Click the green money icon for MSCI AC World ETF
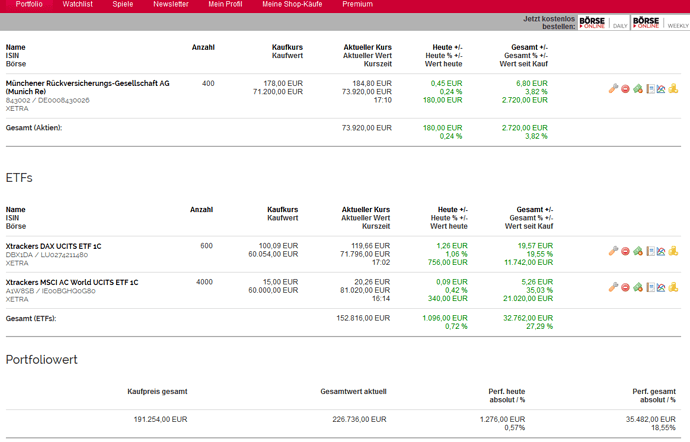This screenshot has height=442, width=690. (638, 288)
